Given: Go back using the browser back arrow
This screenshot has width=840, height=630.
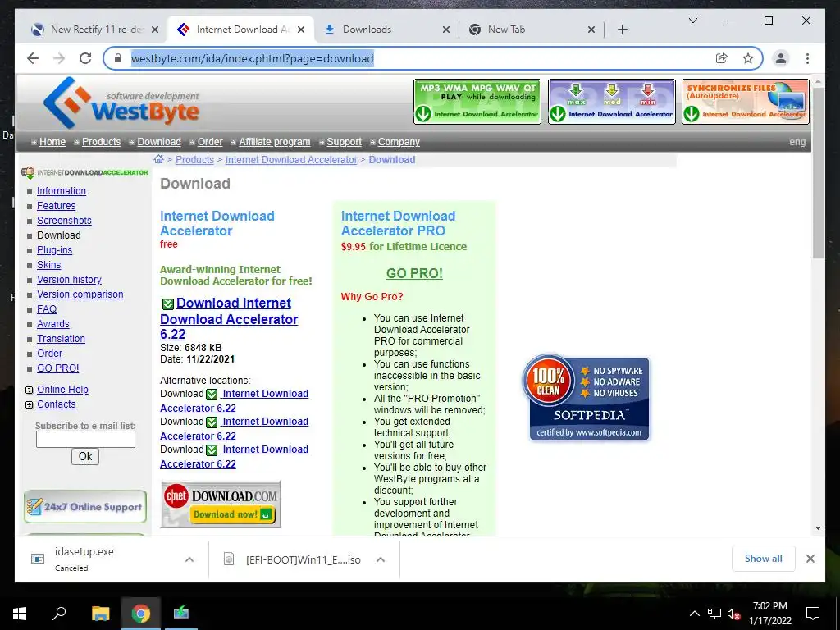Looking at the screenshot, I should click(33, 58).
